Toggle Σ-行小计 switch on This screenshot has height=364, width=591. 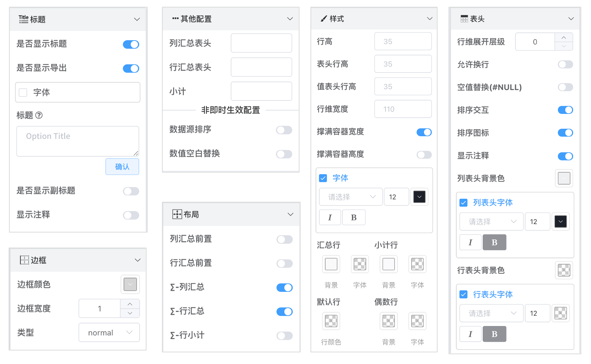pos(284,336)
